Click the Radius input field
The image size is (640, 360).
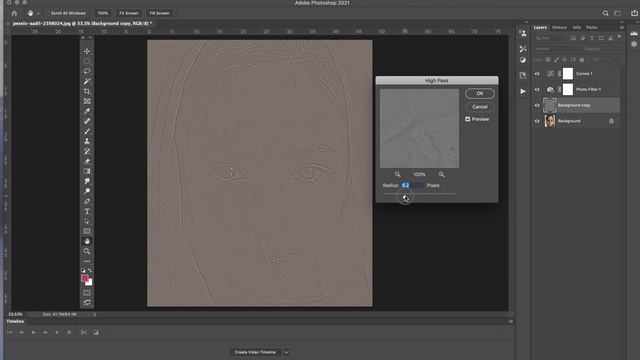point(412,185)
